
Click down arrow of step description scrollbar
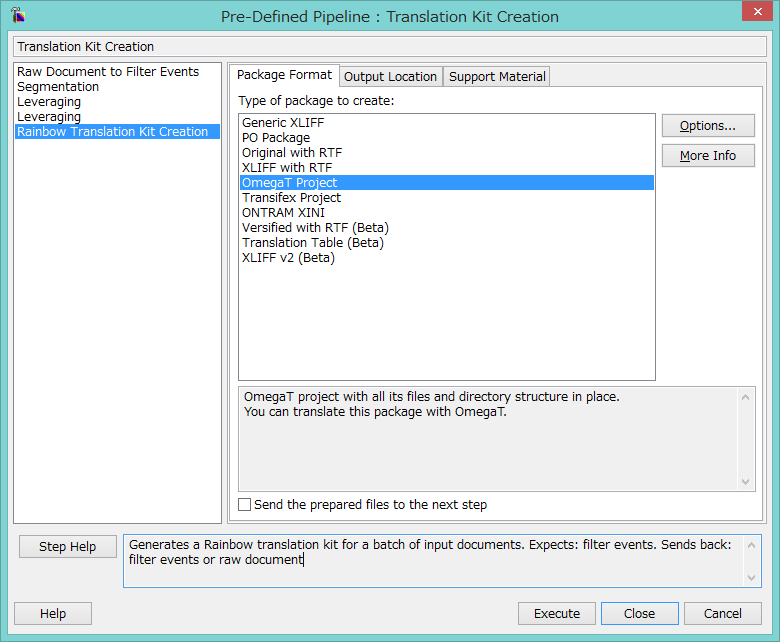coord(751,578)
